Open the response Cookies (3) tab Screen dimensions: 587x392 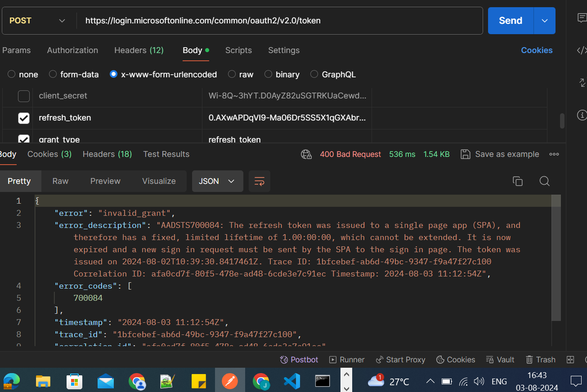(49, 154)
